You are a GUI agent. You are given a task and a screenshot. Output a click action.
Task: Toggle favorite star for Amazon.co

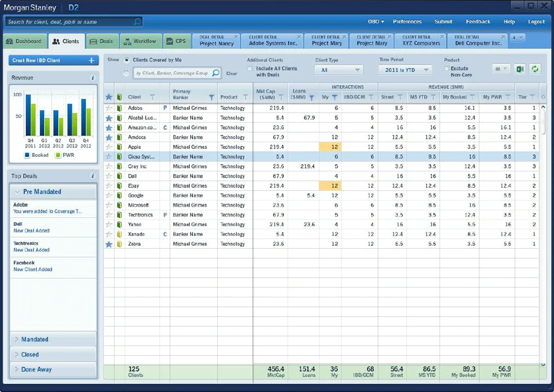tap(109, 128)
